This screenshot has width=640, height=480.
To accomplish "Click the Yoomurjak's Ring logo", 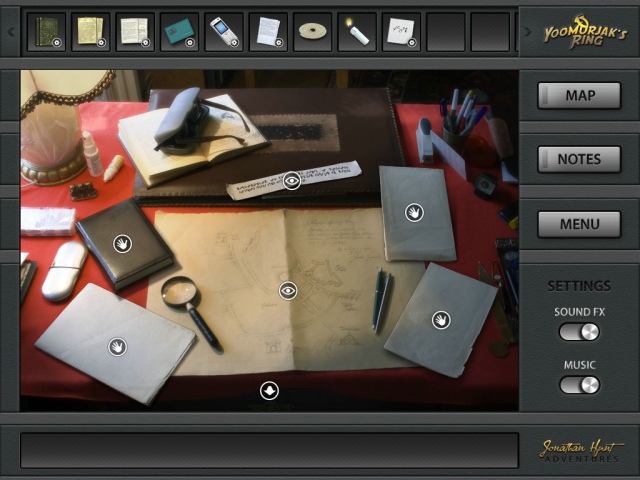I will pos(585,33).
